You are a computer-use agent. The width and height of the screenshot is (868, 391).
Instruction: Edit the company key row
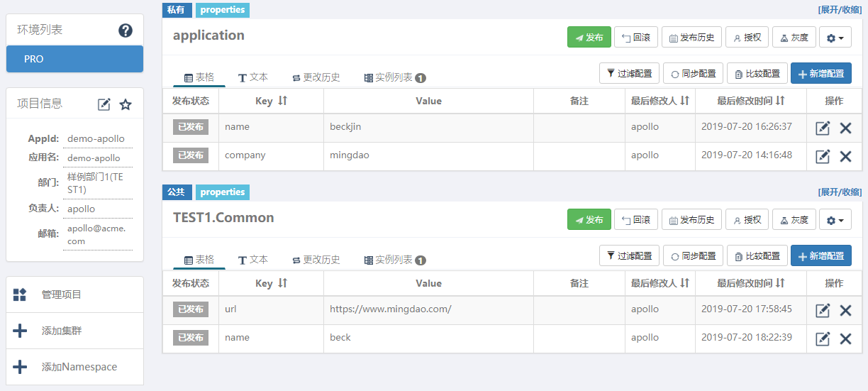click(x=823, y=156)
